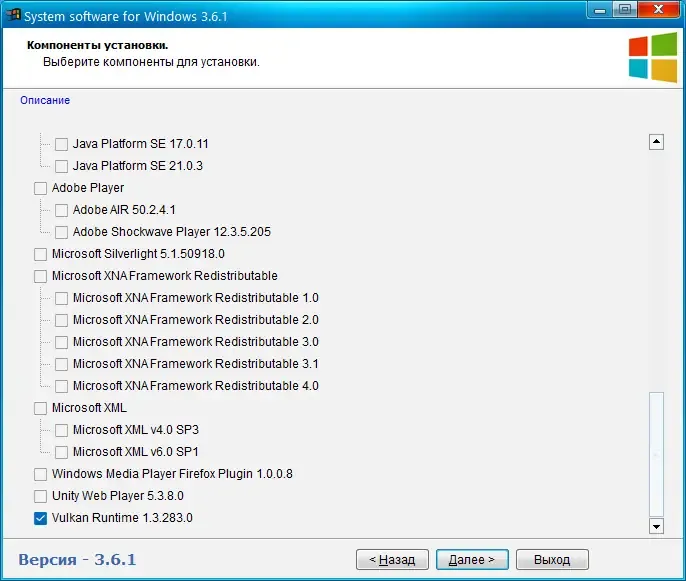Check the Microsoft XML v6.0 SP1 checkbox
Screen dimensions: 686x581
coord(61,452)
